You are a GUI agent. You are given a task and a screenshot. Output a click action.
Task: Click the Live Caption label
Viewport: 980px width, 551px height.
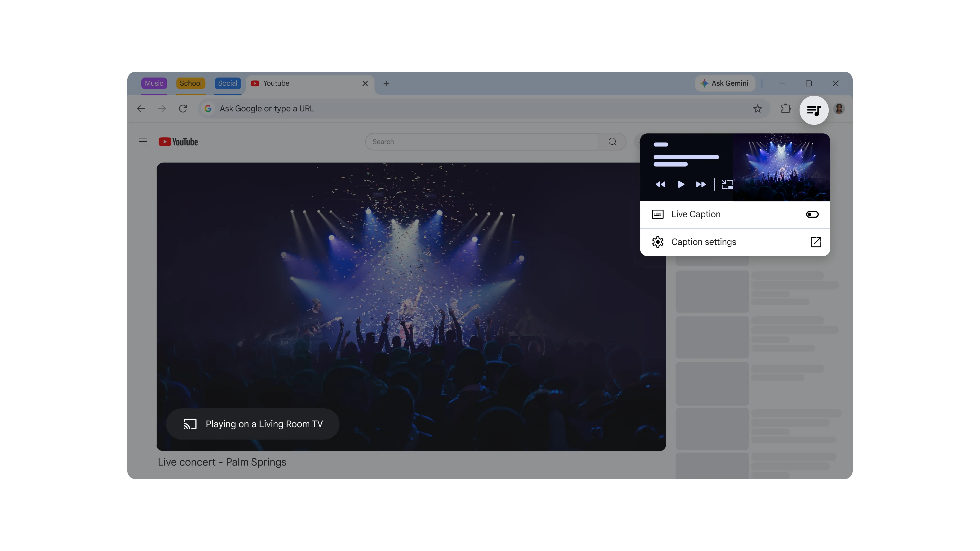[696, 215]
